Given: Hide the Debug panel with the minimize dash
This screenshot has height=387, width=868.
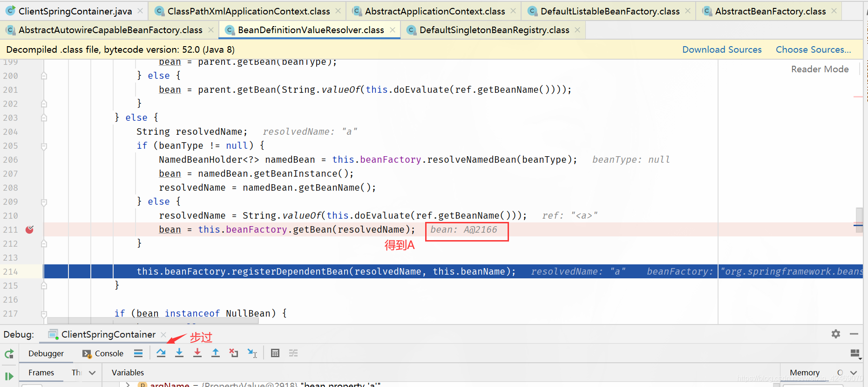Looking at the screenshot, I should (x=854, y=334).
